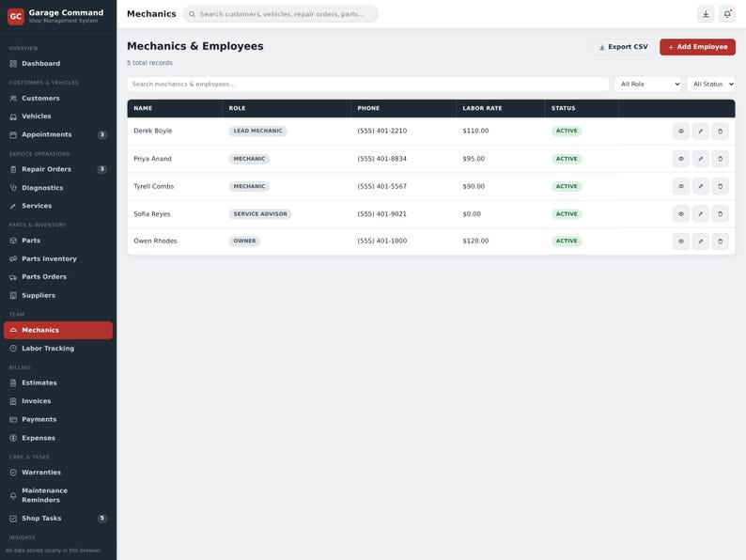746x560 pixels.
Task: View Priya Anand's record eye icon
Action: click(x=681, y=159)
